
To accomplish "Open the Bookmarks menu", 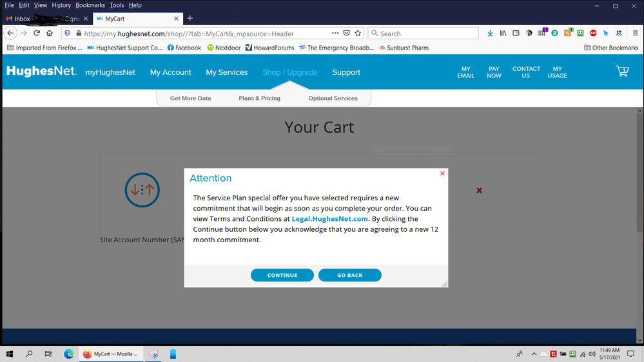I will (x=90, y=5).
